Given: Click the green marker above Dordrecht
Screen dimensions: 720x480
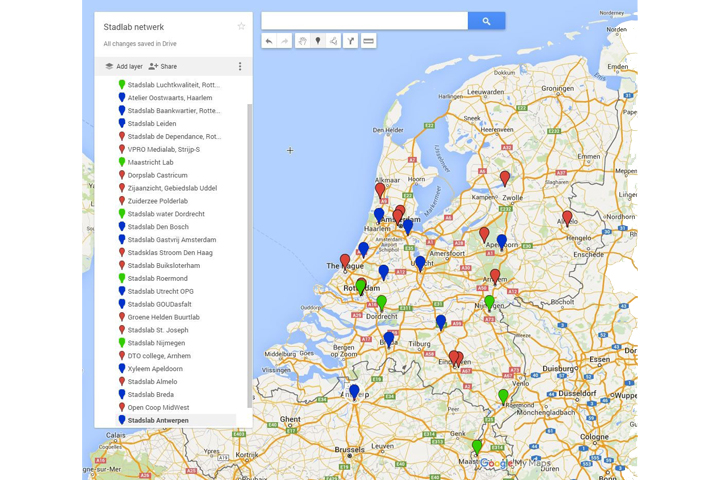Looking at the screenshot, I should (381, 303).
